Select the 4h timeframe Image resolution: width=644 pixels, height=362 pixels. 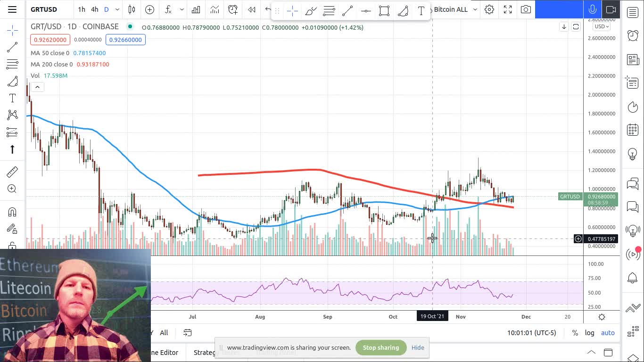click(x=95, y=9)
